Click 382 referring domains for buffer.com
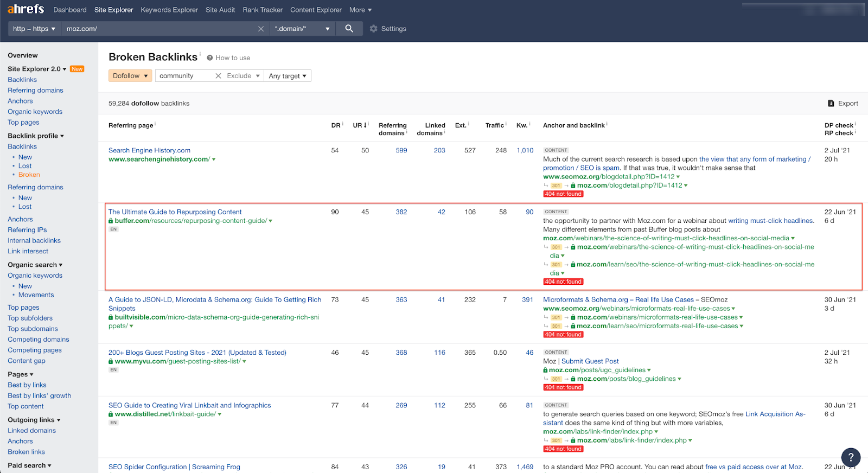The image size is (868, 473). coord(401,212)
